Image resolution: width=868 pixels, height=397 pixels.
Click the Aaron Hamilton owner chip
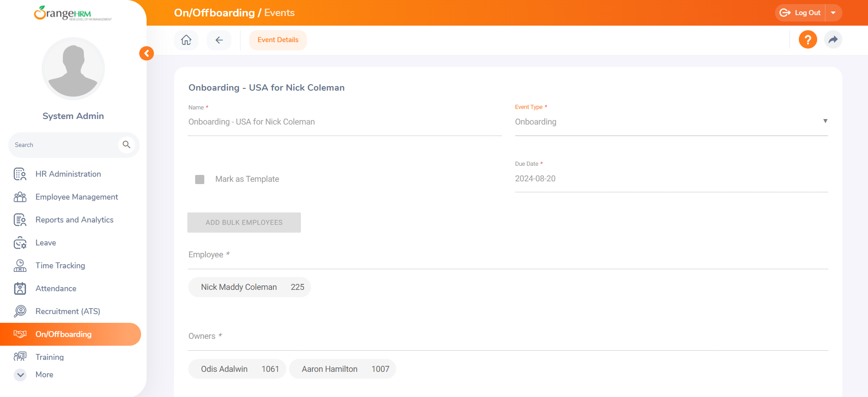pos(343,369)
